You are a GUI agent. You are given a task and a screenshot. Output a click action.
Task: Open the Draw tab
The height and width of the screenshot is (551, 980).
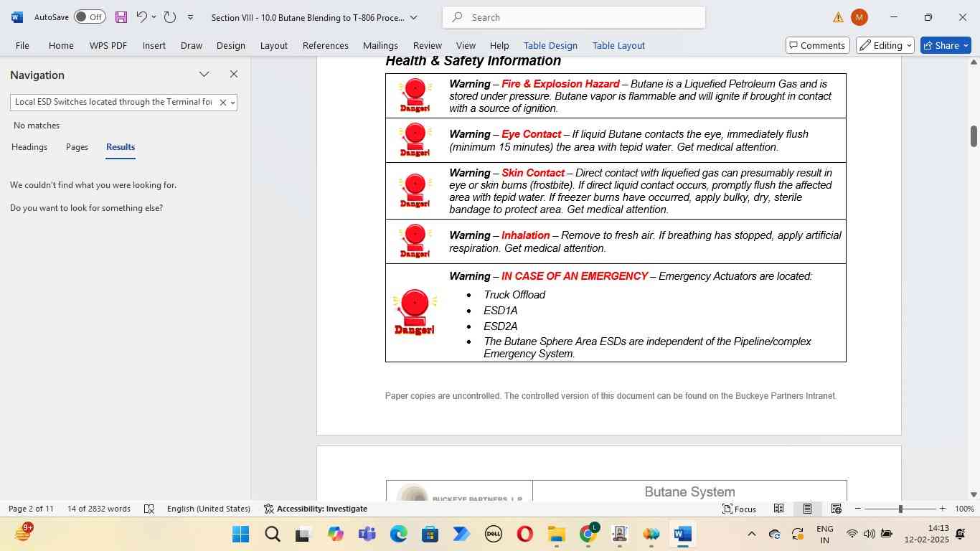(191, 45)
